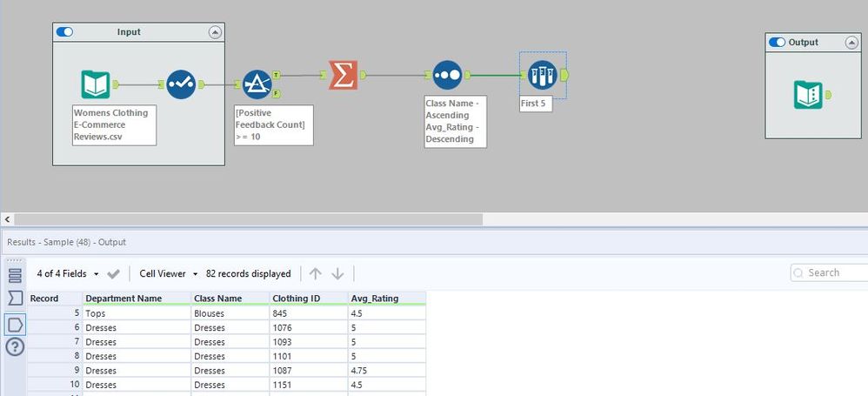Select Clothing ID cell 1101
This screenshot has width=868, height=396.
(309, 356)
